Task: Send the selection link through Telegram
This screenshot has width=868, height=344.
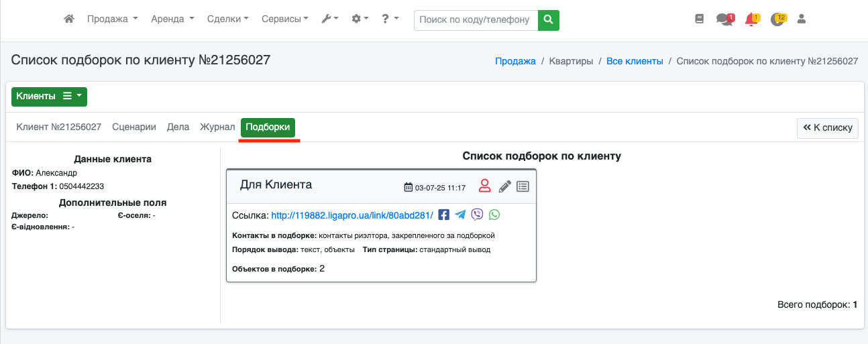Action: [x=460, y=215]
